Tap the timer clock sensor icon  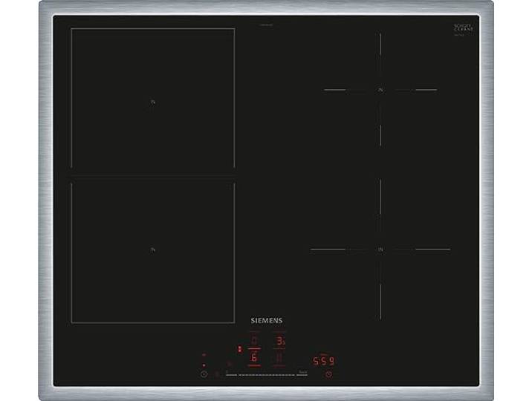pos(328,374)
